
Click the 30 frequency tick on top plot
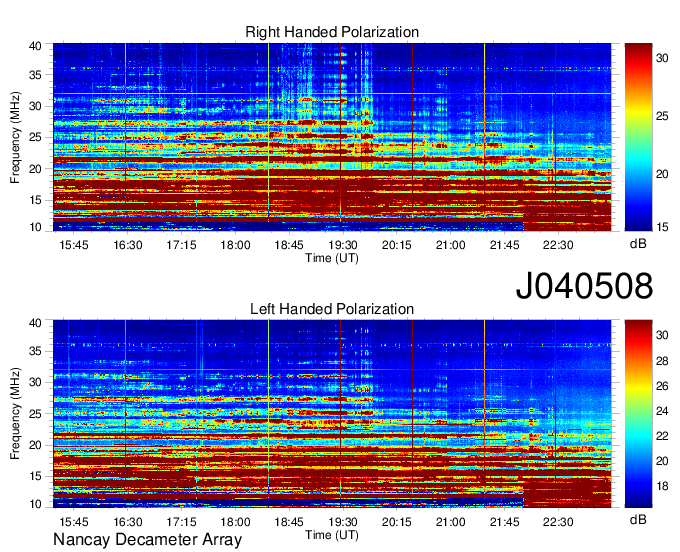click(36, 106)
